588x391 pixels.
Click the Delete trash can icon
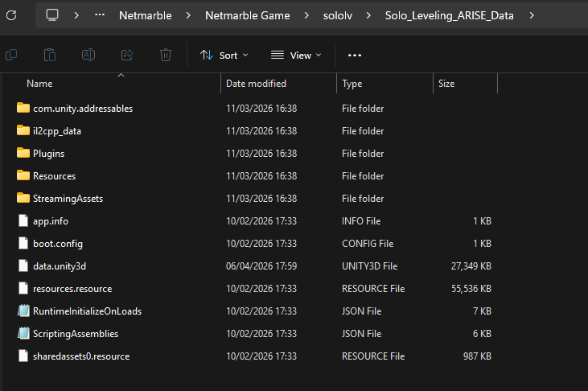pos(166,55)
